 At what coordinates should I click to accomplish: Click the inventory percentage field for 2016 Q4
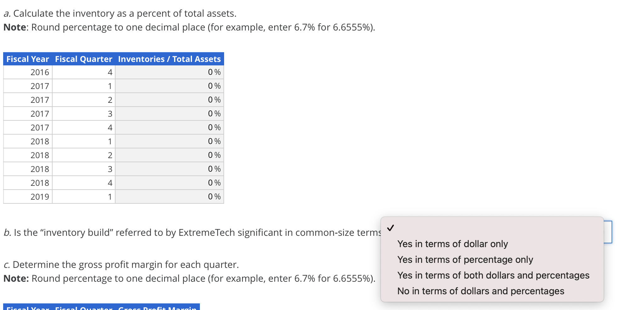[x=169, y=72]
